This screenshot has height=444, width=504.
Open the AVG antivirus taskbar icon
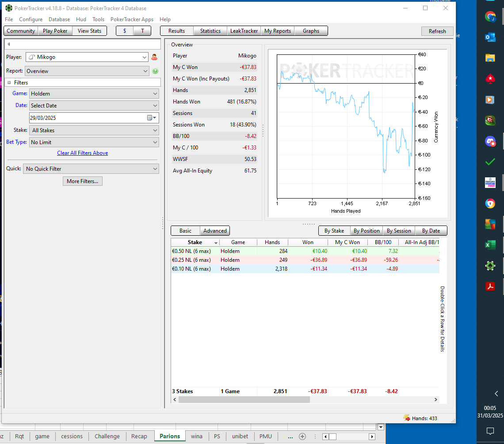[490, 224]
